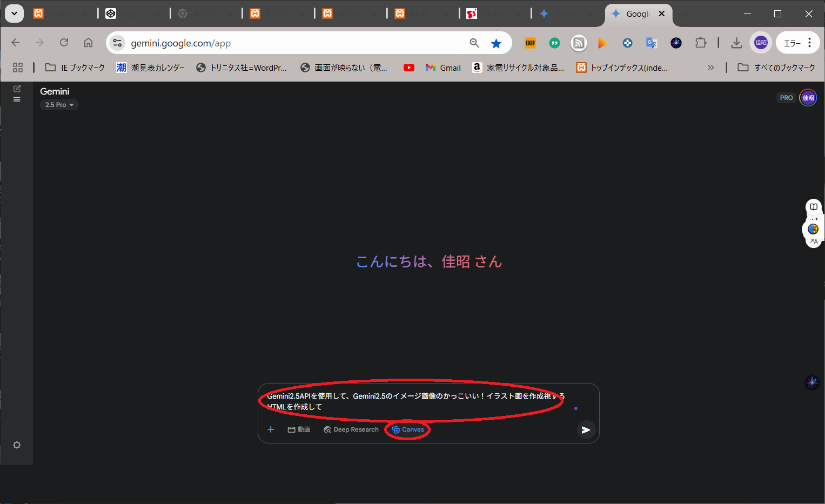The height and width of the screenshot is (504, 825).
Task: Open the すべてのブックマーク folder
Action: pos(776,68)
